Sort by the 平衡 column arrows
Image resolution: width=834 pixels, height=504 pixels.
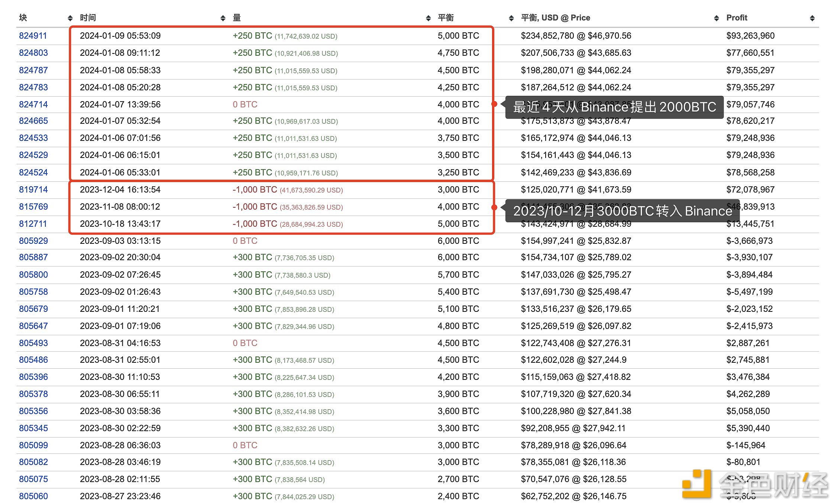[511, 18]
